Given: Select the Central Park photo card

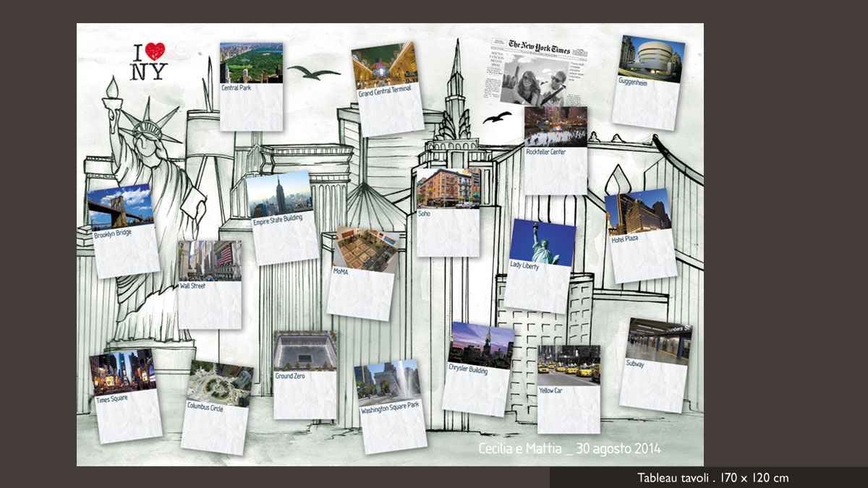Looking at the screenshot, I should [251, 87].
